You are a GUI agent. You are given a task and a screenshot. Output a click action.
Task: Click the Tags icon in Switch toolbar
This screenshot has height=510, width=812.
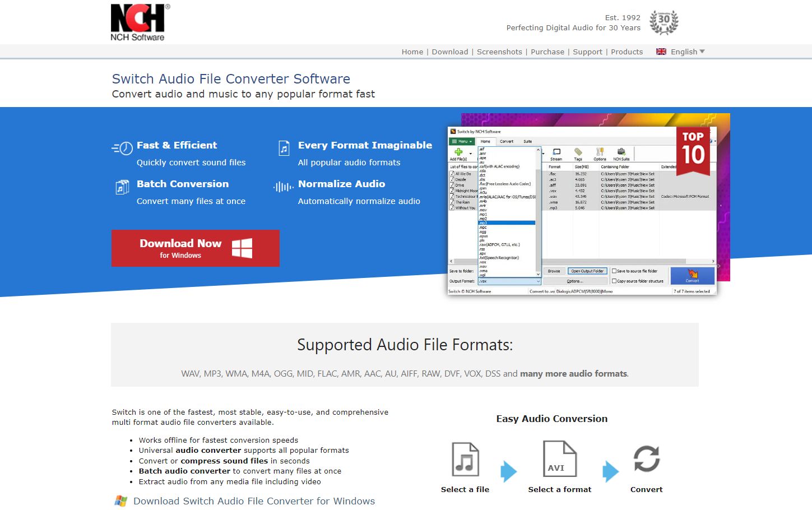[578, 152]
